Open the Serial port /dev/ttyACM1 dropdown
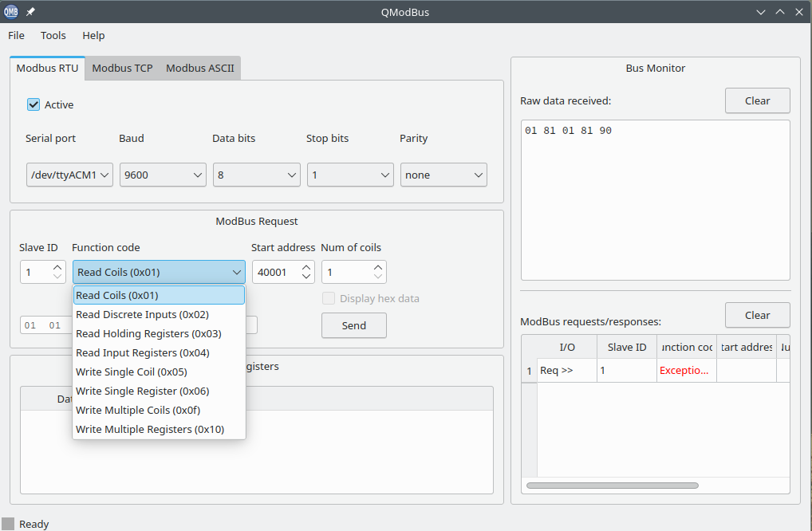812x531 pixels. click(69, 175)
